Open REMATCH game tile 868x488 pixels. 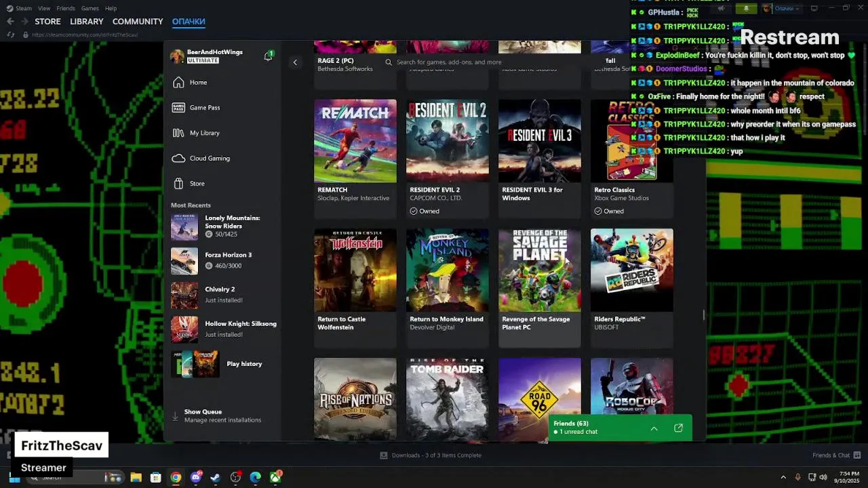coord(355,158)
